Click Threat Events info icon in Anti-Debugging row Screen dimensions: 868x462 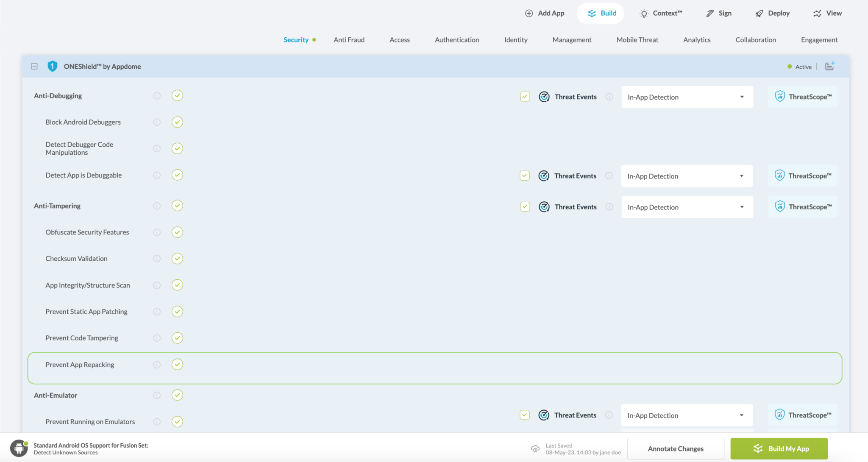click(x=609, y=97)
